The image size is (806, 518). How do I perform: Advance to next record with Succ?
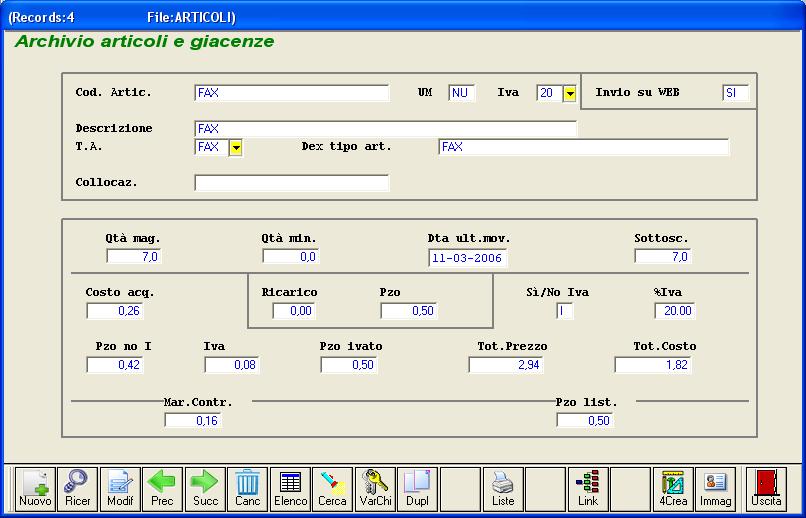(x=205, y=489)
